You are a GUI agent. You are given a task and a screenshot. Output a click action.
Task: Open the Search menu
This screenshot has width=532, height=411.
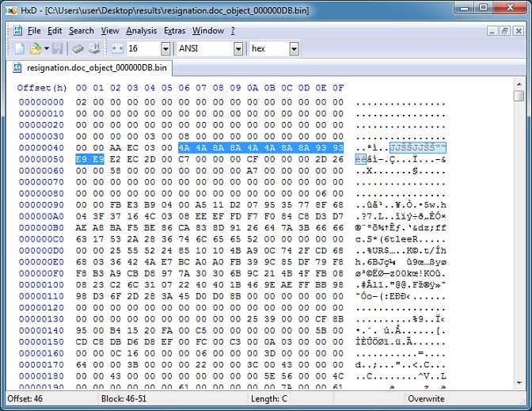point(82,31)
